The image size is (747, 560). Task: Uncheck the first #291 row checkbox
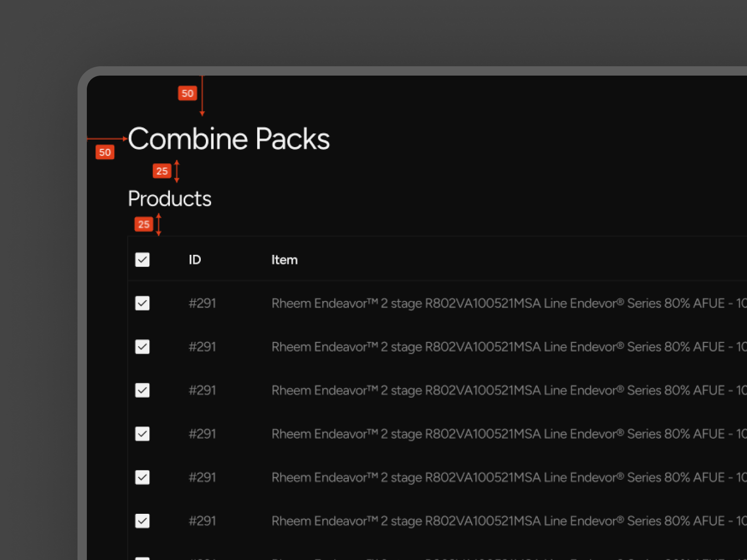click(x=142, y=303)
